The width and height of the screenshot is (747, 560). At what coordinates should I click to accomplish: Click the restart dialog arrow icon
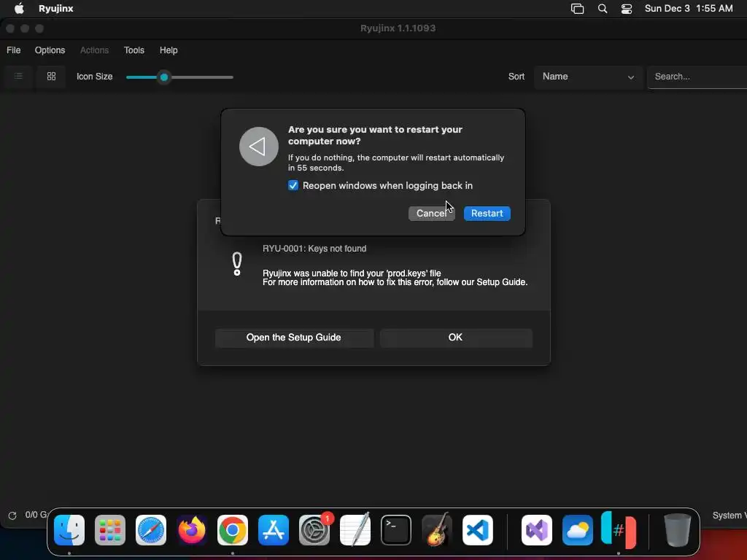259,147
